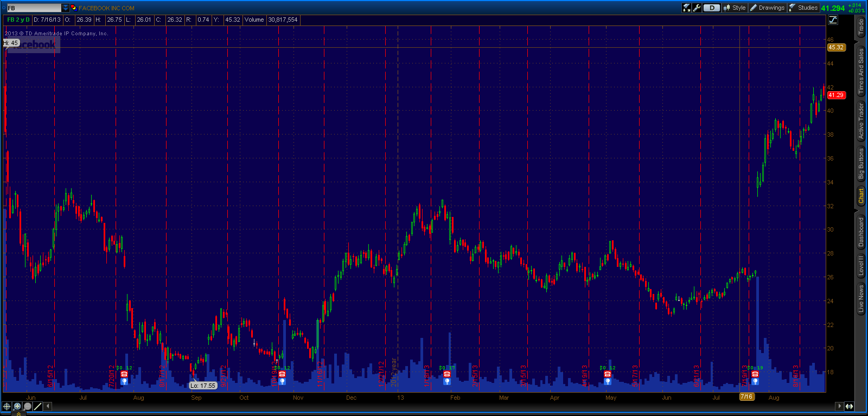Click the 9/21/12 expiration marker label
The height and width of the screenshot is (416, 868).
[x=223, y=375]
